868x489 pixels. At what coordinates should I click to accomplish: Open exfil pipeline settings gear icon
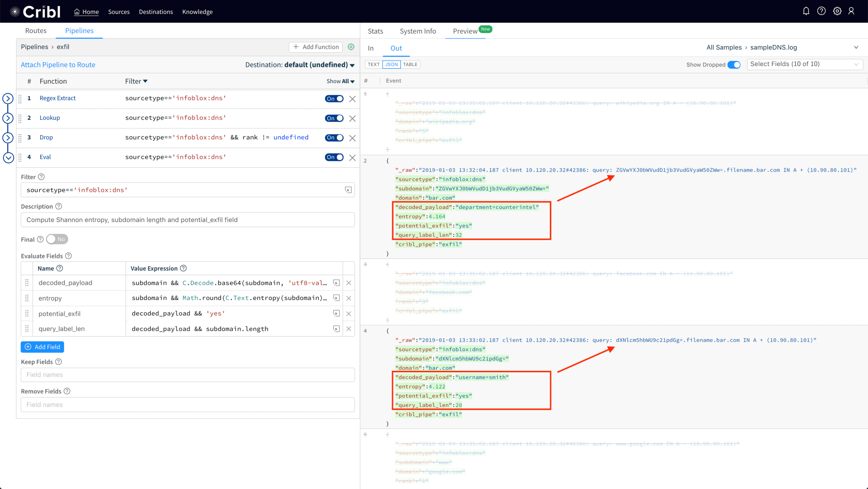coord(351,47)
